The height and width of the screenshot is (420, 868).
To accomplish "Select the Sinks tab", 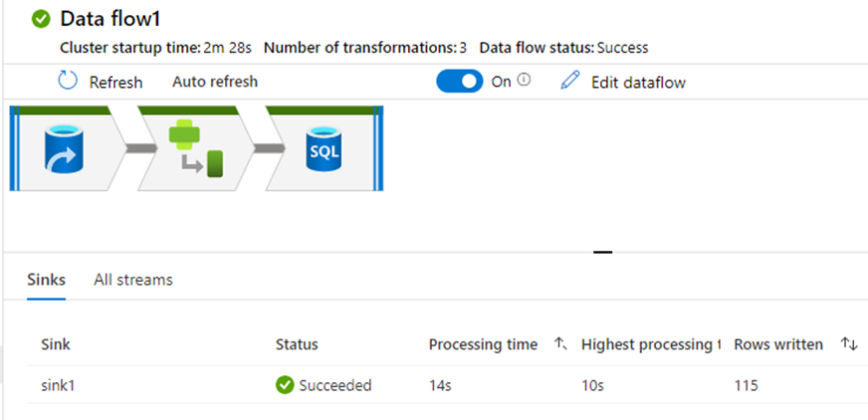I will pyautogui.click(x=46, y=280).
